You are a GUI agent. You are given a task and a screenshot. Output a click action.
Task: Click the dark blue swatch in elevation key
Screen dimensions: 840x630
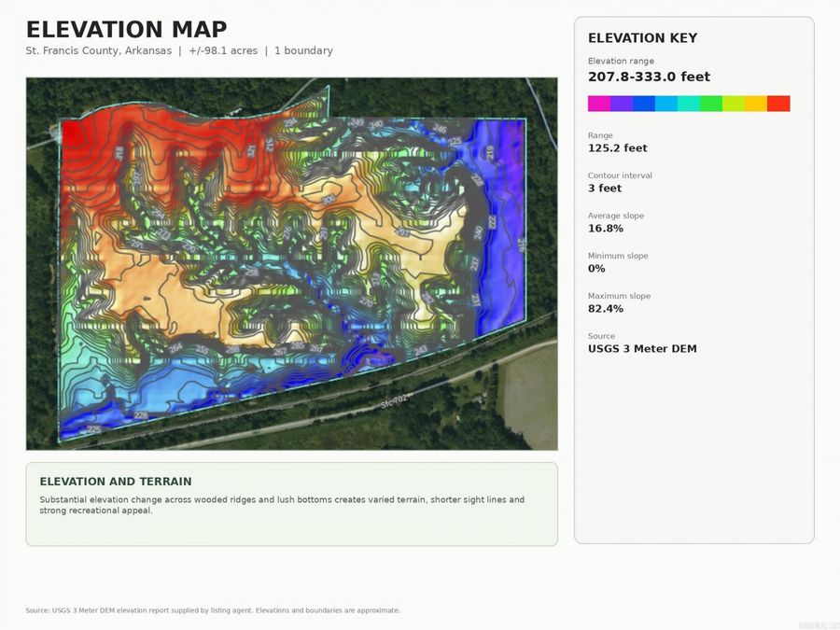[644, 104]
